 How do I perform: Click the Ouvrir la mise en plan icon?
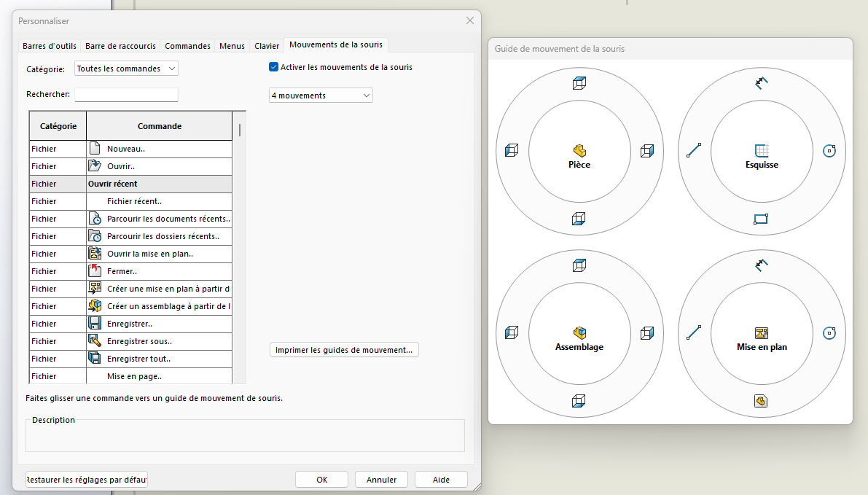tap(95, 254)
